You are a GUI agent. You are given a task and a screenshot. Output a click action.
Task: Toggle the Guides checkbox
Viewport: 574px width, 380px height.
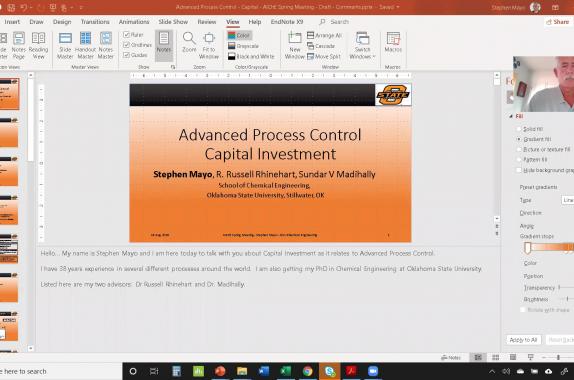[127, 55]
